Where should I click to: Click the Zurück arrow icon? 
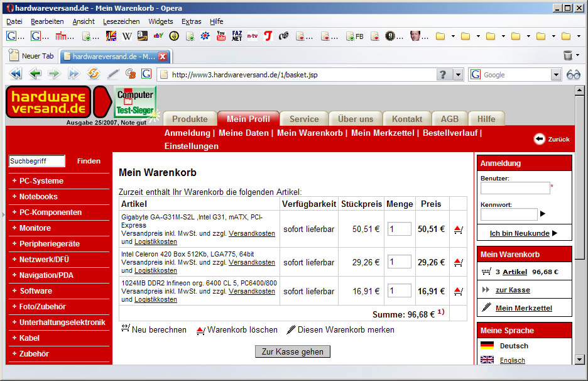[x=539, y=139]
